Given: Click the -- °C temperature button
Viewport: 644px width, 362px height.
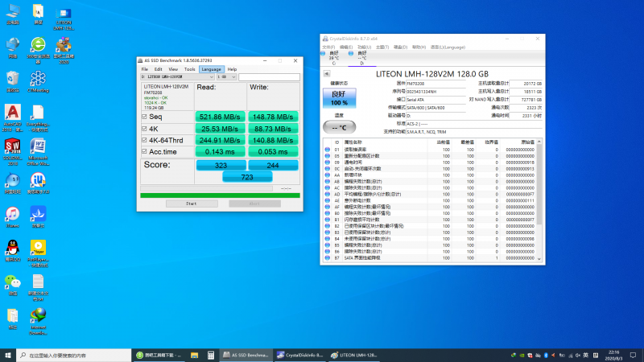Looking at the screenshot, I should tap(339, 128).
